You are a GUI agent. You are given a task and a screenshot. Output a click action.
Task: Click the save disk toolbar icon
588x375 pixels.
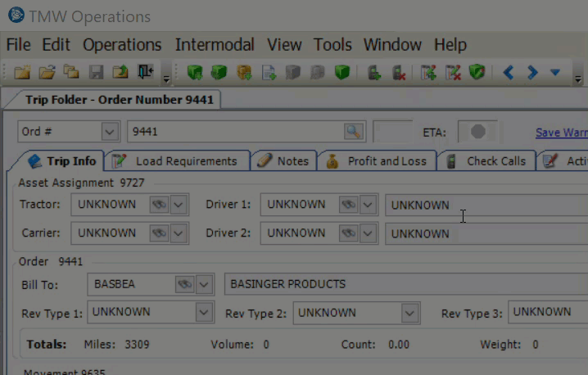point(96,72)
